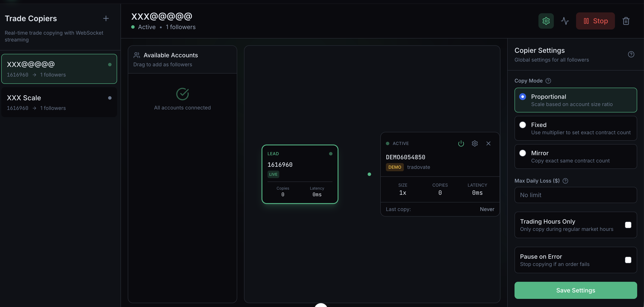The height and width of the screenshot is (307, 644).
Task: Open the Copy Mode help icon
Action: [x=548, y=81]
